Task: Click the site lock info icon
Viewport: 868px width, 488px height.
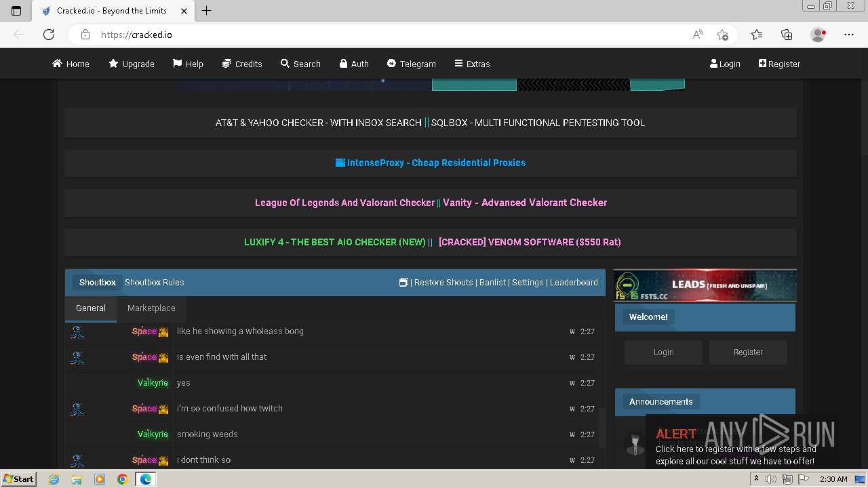Action: tap(85, 35)
